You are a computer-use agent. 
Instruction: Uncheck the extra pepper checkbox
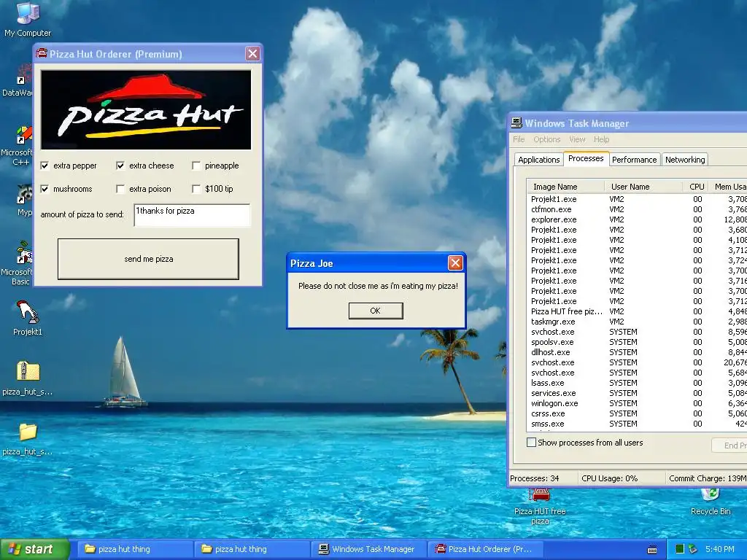(x=44, y=166)
